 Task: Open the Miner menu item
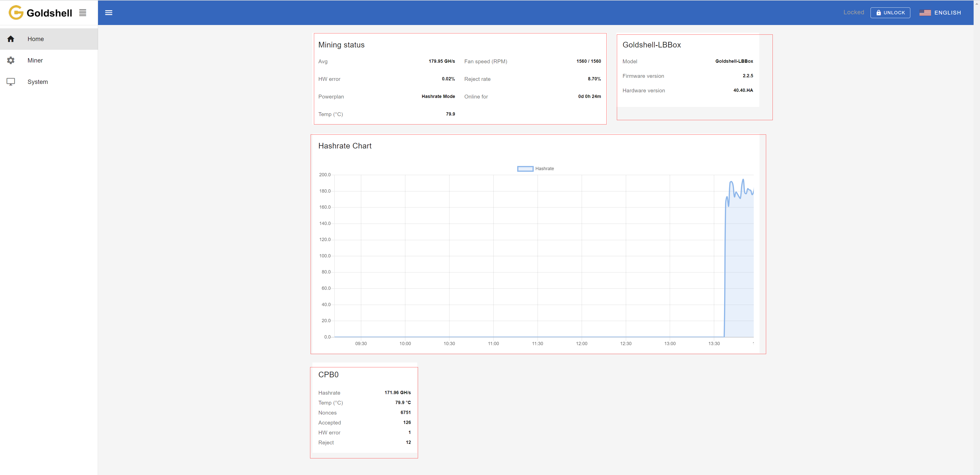[49, 60]
